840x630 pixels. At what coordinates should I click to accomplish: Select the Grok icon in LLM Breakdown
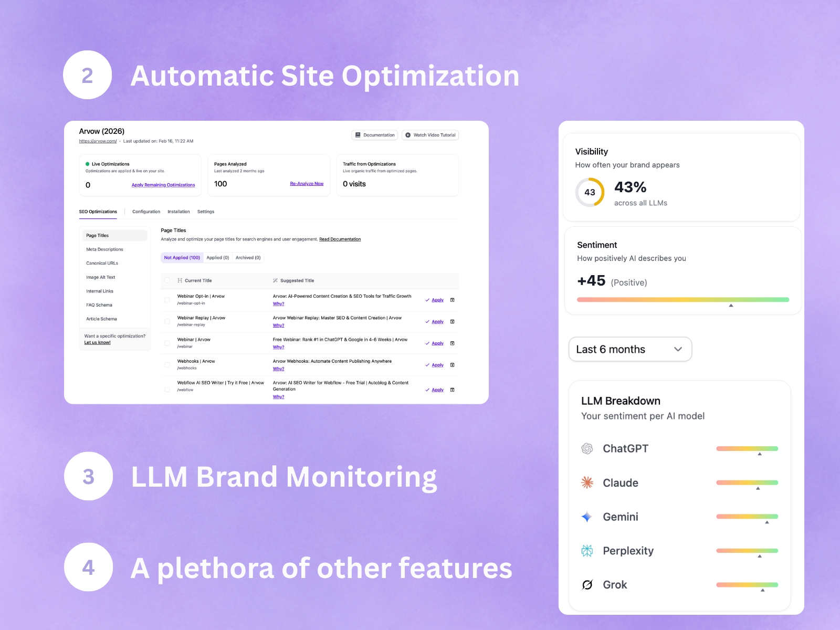586,585
